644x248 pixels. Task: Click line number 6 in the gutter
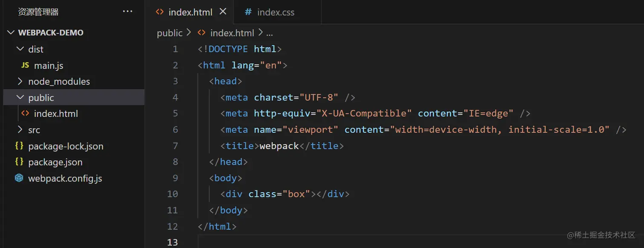175,130
